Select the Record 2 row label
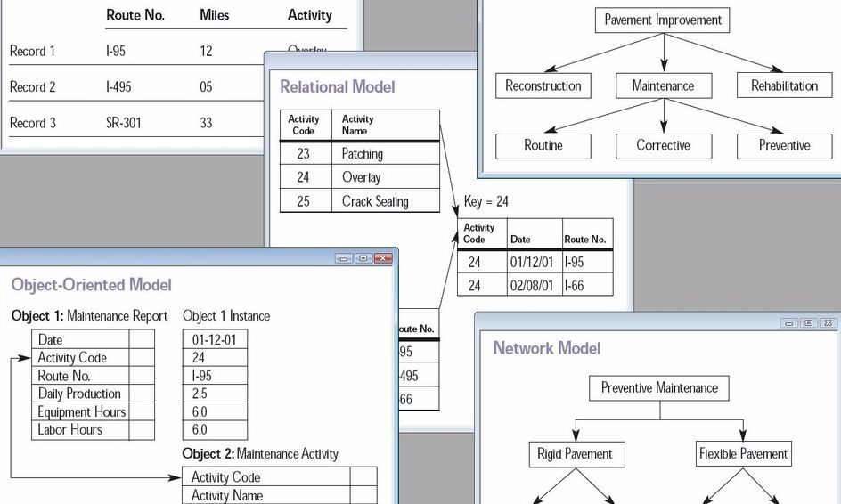This screenshot has width=841, height=504. 32,87
